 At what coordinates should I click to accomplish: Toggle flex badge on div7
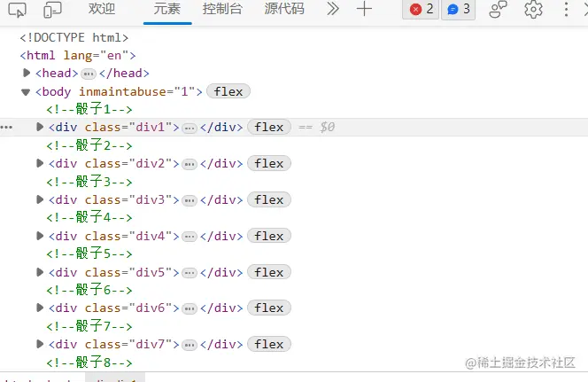coord(269,344)
